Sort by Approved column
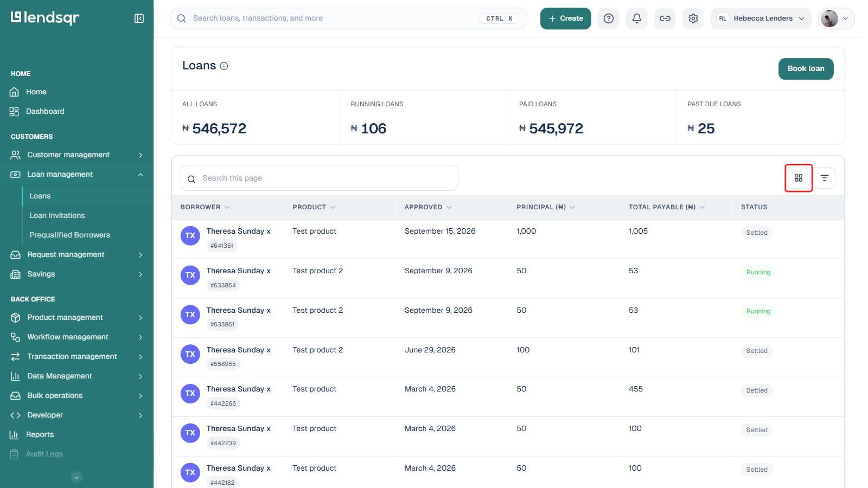The width and height of the screenshot is (868, 488). coord(428,207)
